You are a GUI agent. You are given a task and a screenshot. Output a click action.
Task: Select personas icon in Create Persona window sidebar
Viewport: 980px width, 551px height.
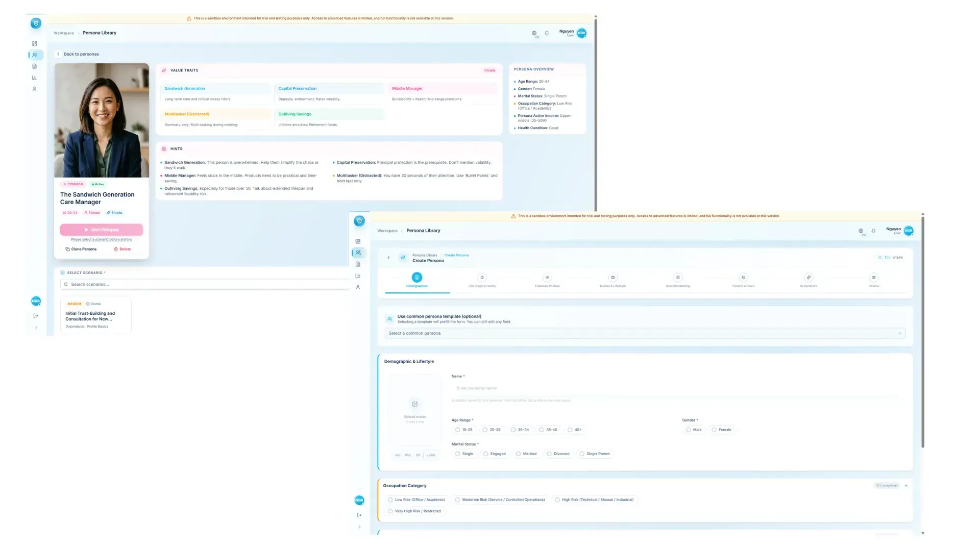click(x=358, y=253)
